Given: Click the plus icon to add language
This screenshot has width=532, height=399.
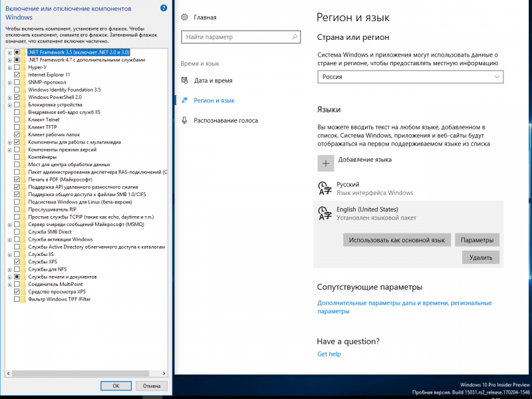Looking at the screenshot, I should (x=326, y=163).
